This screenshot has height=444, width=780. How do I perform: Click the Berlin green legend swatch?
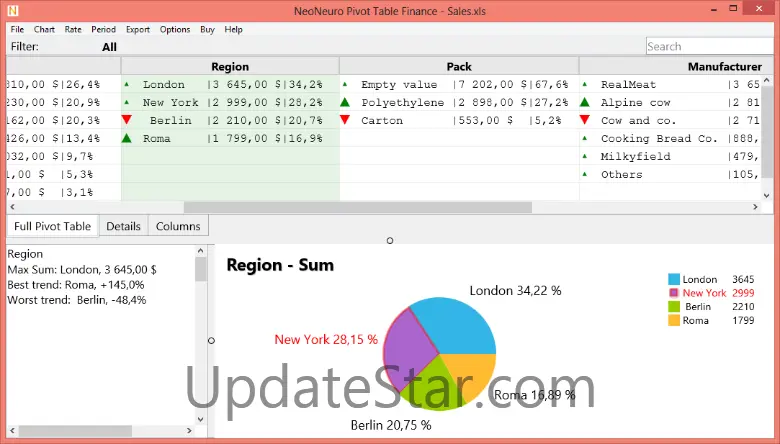pyautogui.click(x=674, y=306)
